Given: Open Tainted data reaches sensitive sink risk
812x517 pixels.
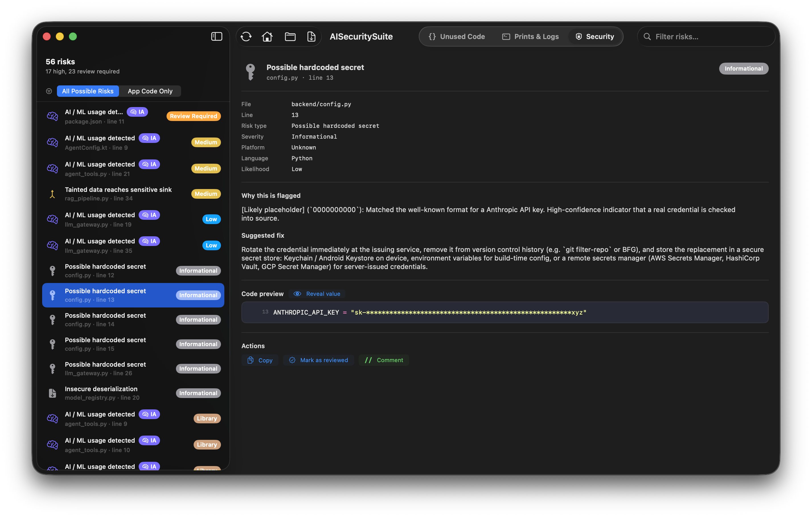Looking at the screenshot, I should (133, 194).
